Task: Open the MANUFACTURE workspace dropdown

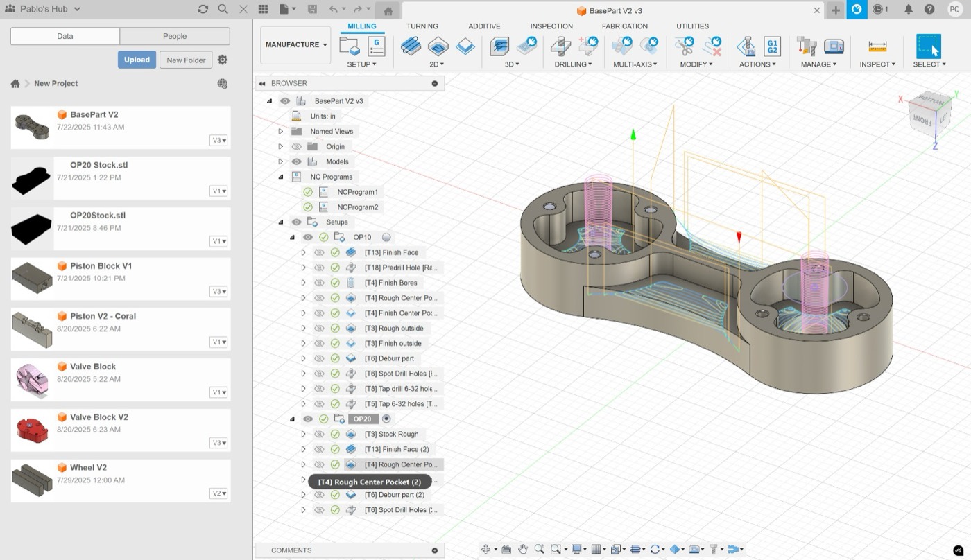Action: (x=295, y=44)
